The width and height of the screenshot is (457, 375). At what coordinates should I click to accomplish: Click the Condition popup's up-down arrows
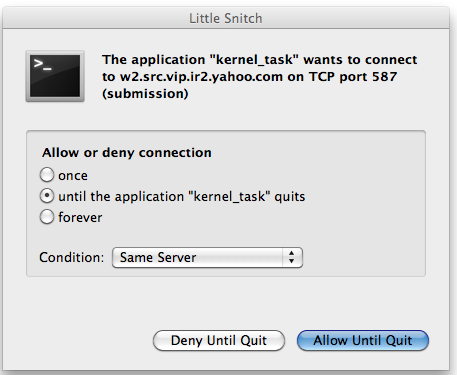click(x=292, y=257)
